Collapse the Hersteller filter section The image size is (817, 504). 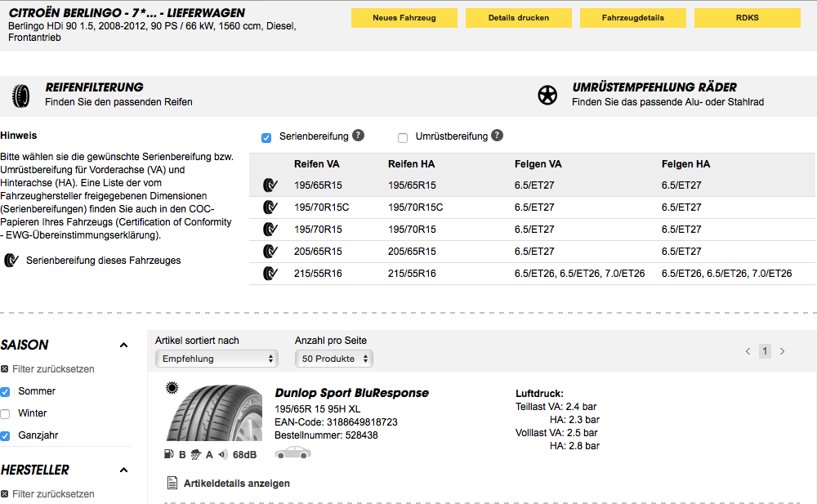click(x=123, y=471)
